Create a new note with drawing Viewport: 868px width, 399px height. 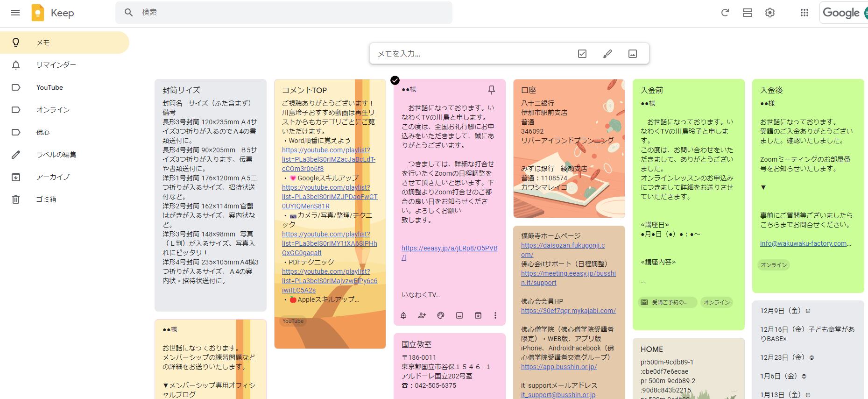coord(607,54)
